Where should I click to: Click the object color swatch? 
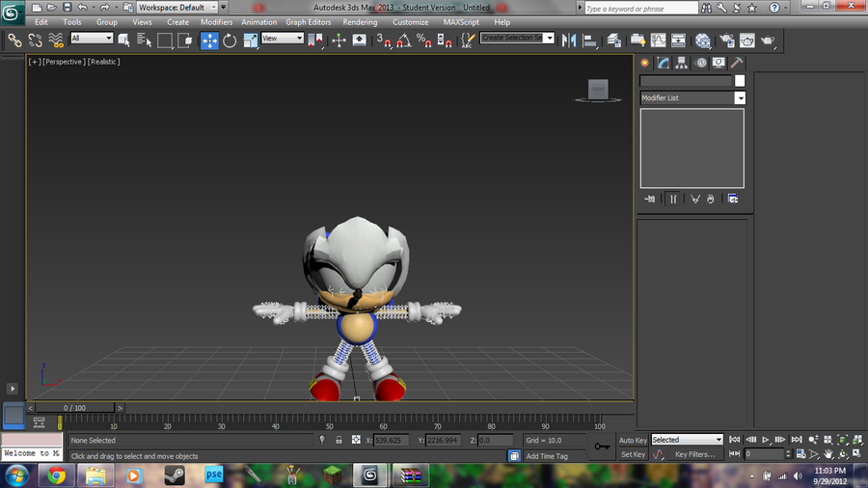[x=740, y=81]
